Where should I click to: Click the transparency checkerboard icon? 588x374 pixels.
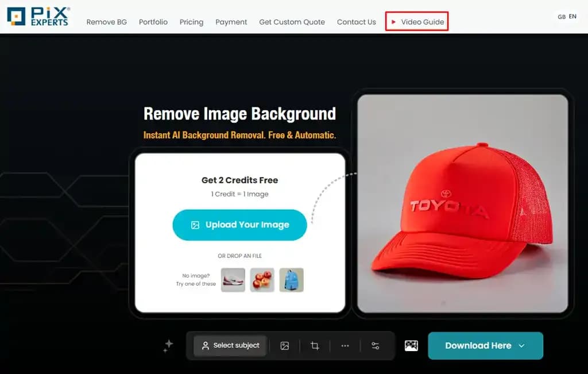tap(411, 345)
